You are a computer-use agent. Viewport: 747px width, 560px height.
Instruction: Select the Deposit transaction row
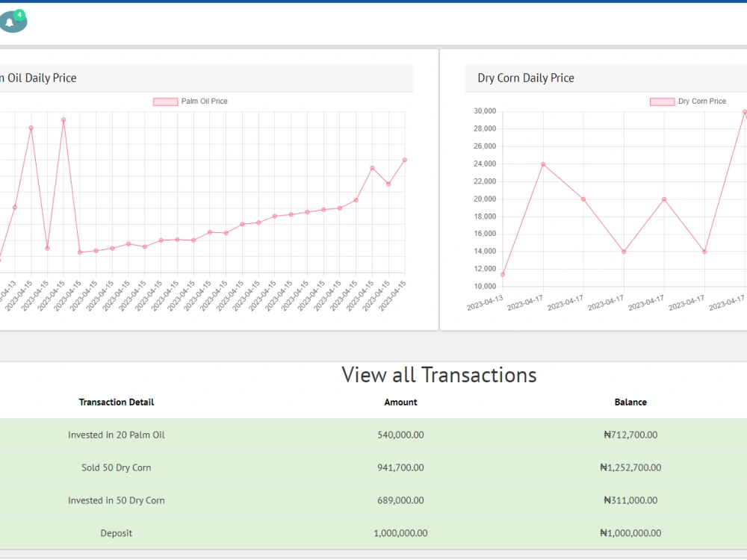click(373, 533)
